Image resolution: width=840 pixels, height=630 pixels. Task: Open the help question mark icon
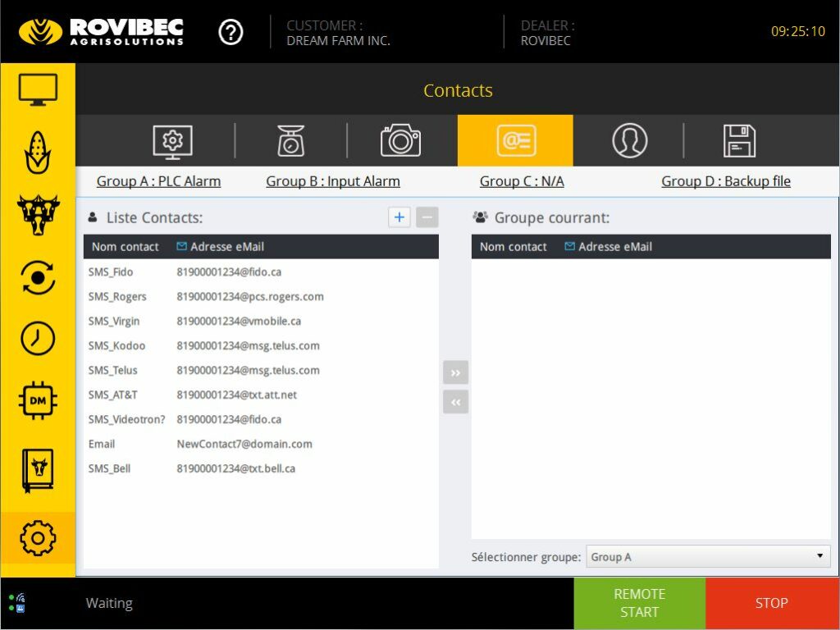tap(231, 32)
